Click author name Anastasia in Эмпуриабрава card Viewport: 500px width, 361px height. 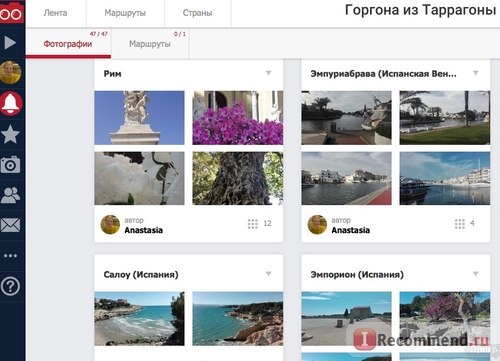point(351,230)
